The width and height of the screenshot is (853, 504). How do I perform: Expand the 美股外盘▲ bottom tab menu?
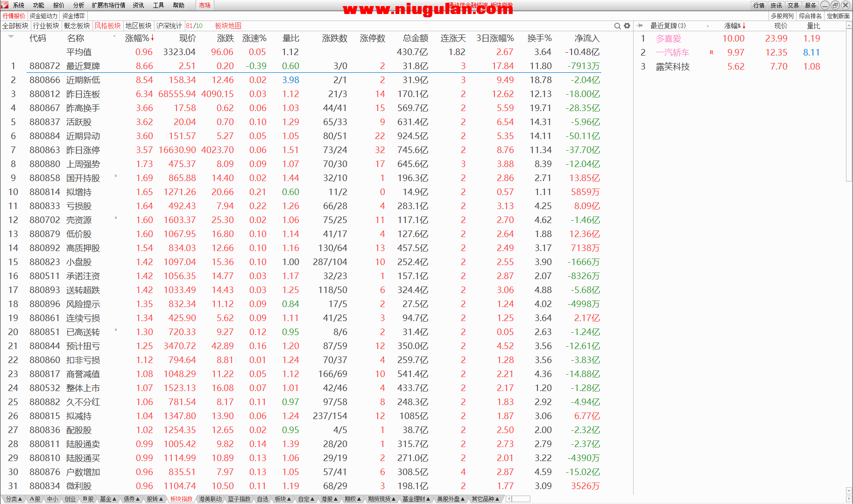coord(451,499)
